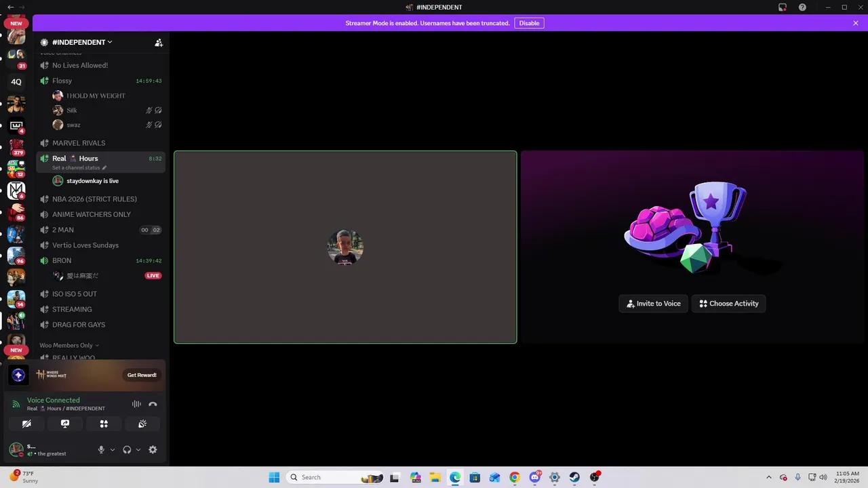Viewport: 868px width, 488px height.
Task: Click Choose Activity button
Action: (729, 304)
